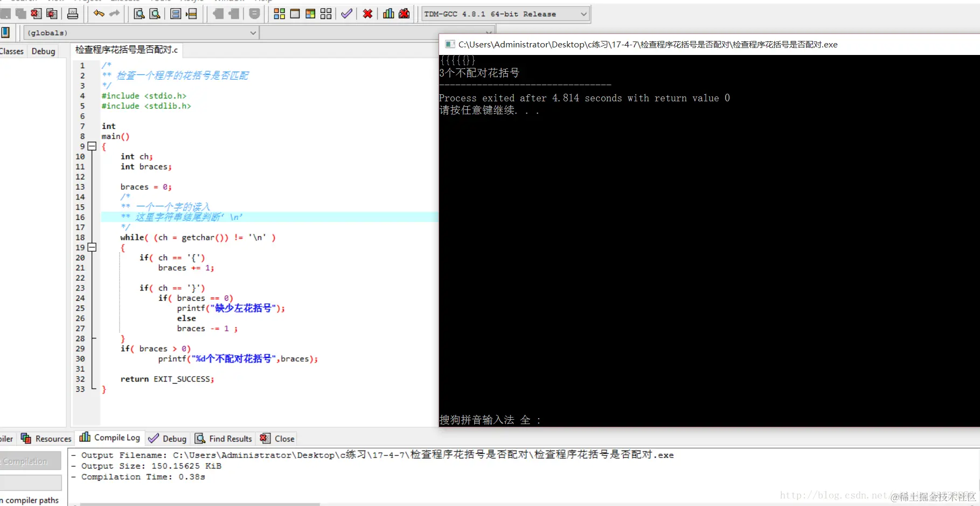Click the Rebuild All icon

tap(326, 13)
